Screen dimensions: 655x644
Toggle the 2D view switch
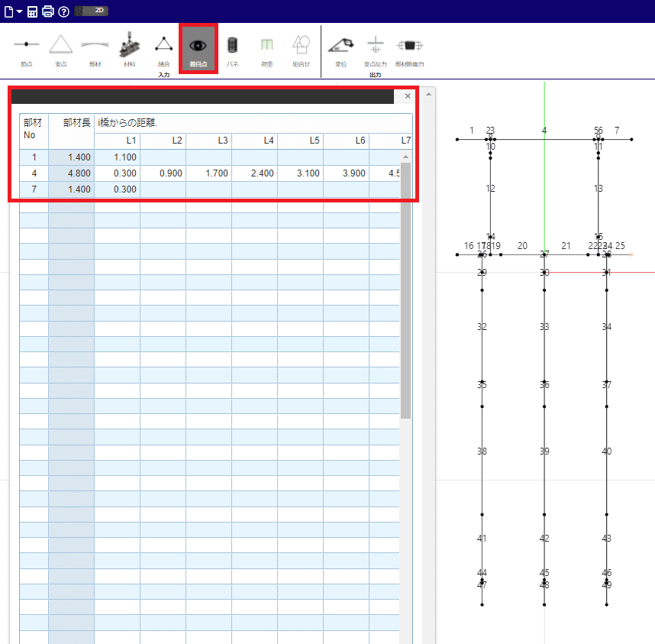92,11
